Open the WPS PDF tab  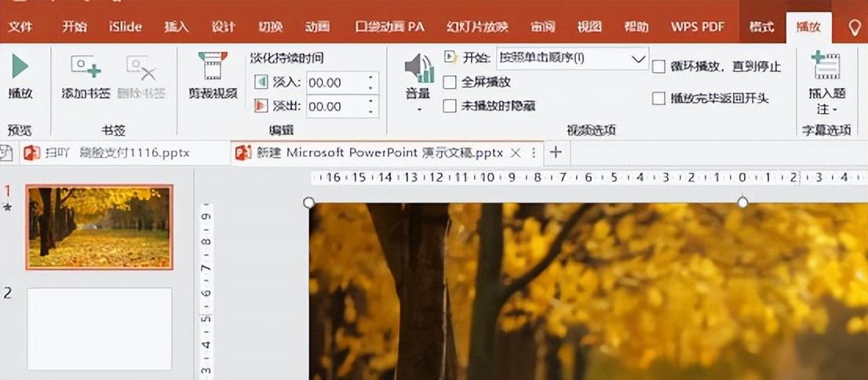tap(697, 27)
